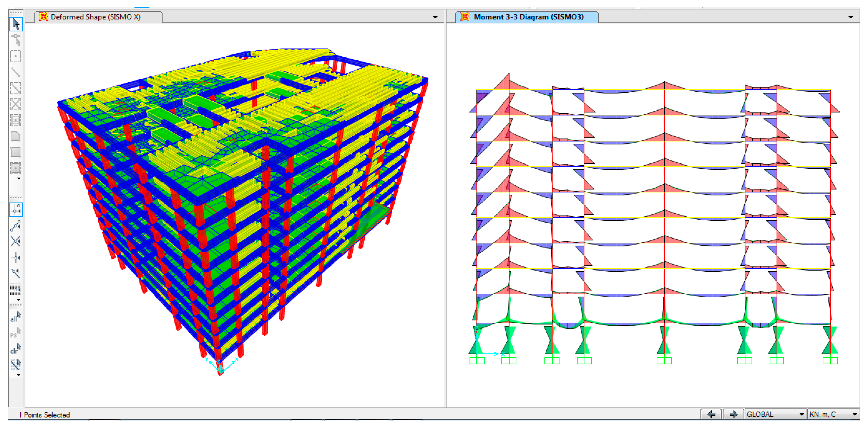Pick the Draw Rectangular Area tool

point(16,152)
